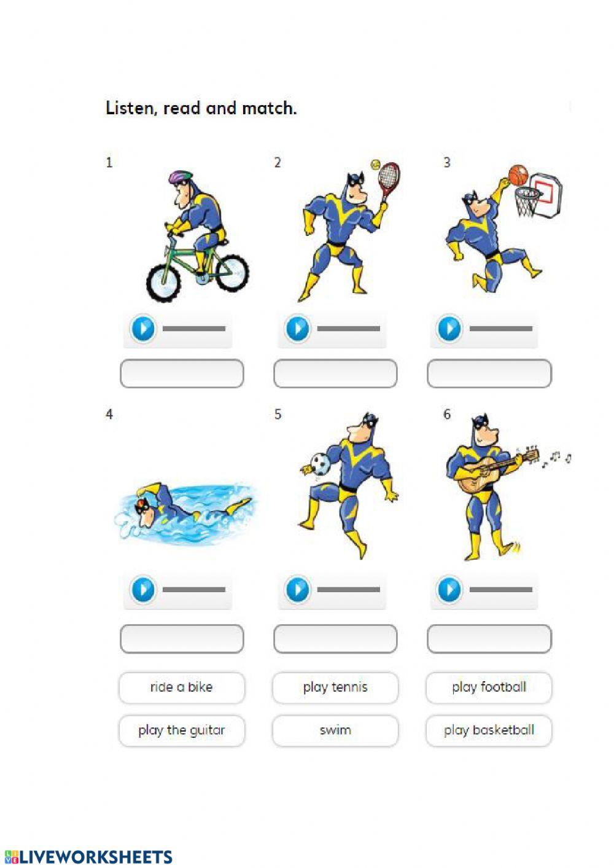Select the answer box under picture 1
The width and height of the screenshot is (614, 868).
(x=182, y=373)
